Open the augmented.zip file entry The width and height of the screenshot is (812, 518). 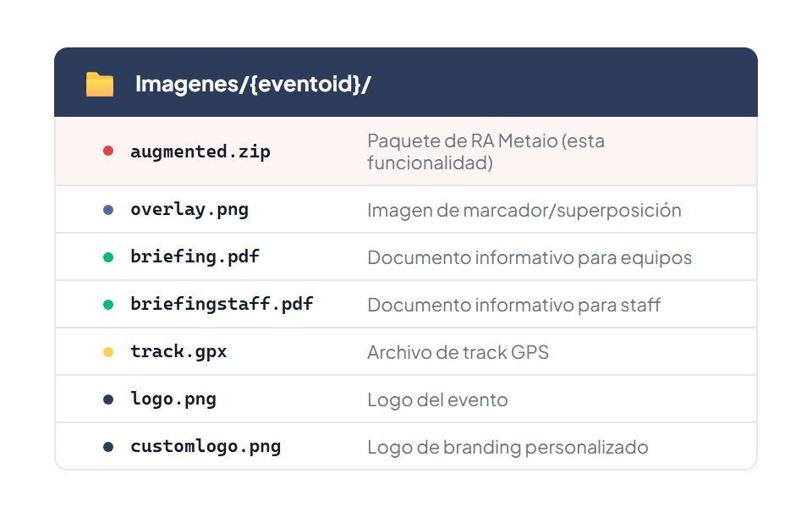[x=200, y=151]
